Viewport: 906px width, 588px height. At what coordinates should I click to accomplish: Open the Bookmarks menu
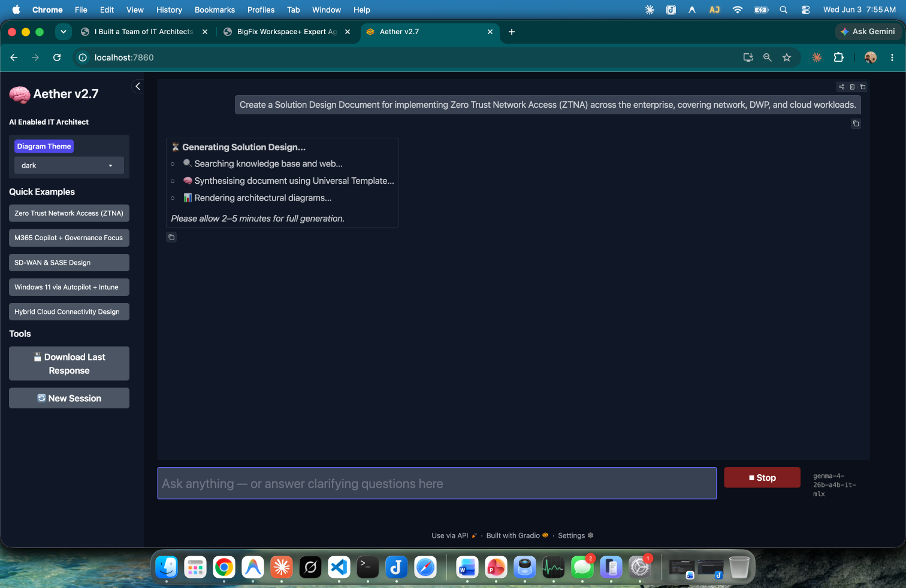tap(215, 10)
